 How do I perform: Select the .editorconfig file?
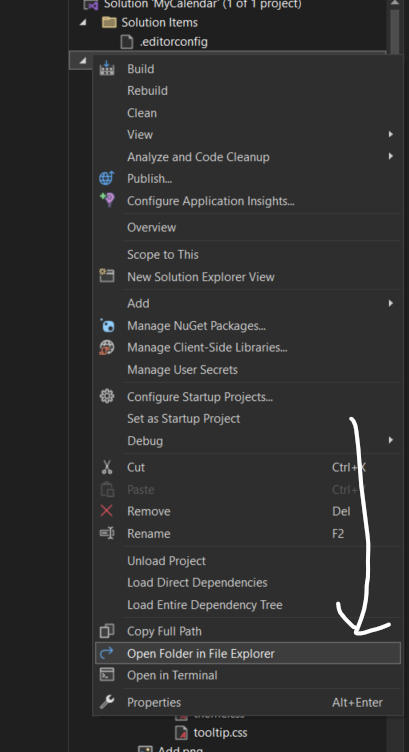(174, 42)
